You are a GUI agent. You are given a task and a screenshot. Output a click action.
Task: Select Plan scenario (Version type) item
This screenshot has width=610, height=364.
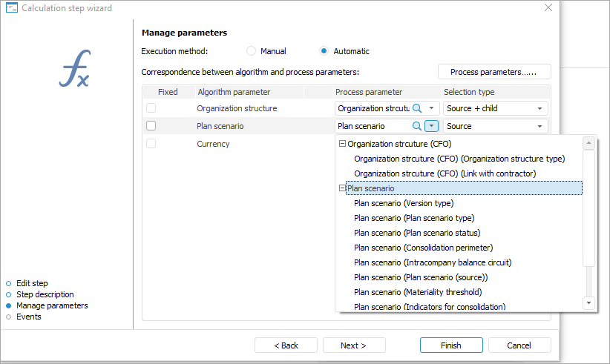coord(404,203)
